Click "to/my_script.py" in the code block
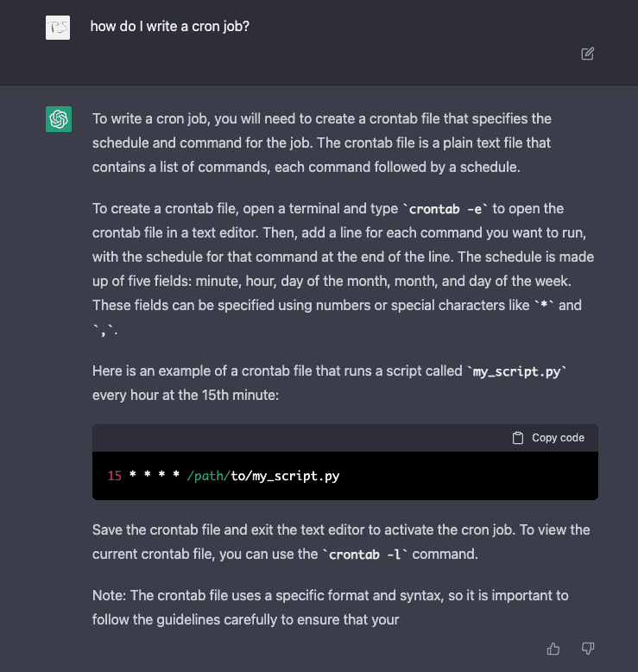 (x=285, y=476)
